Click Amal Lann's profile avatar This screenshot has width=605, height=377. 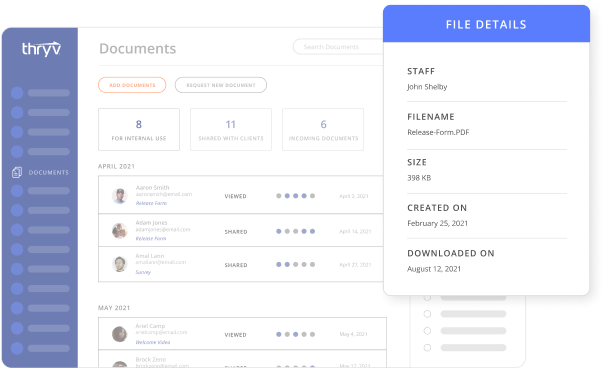pyautogui.click(x=120, y=264)
